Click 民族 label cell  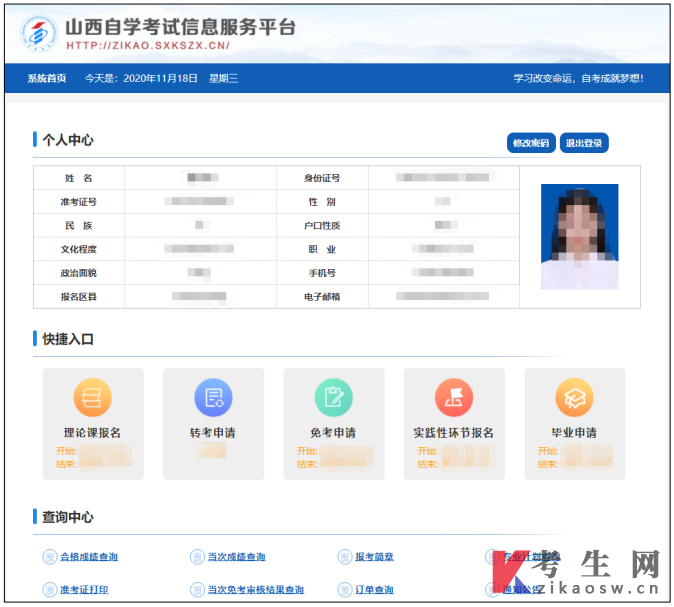click(79, 226)
